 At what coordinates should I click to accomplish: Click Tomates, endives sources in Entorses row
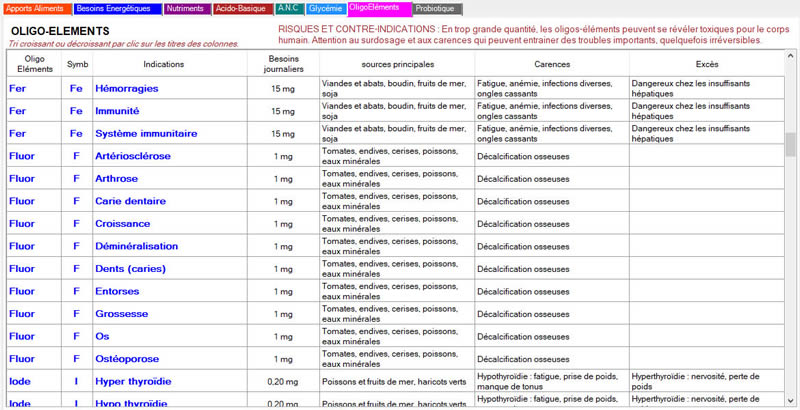click(397, 291)
